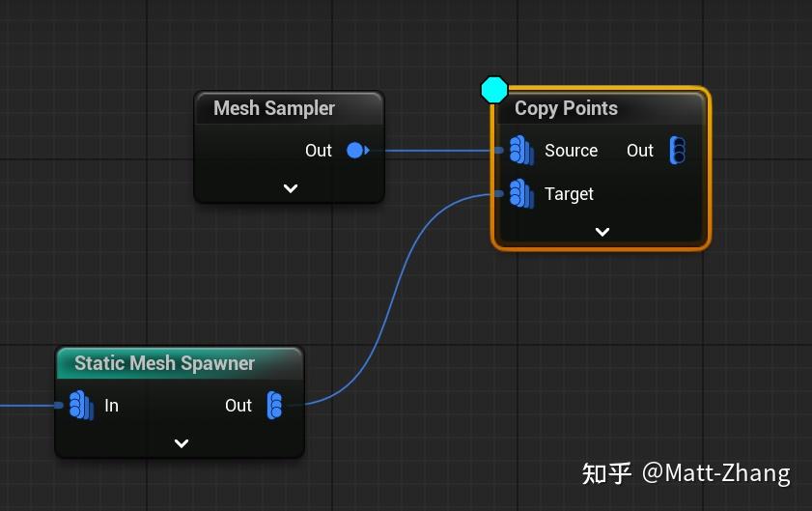Click the wire from Mesh Sampler to Source
The width and height of the screenshot is (812, 511).
(437, 151)
